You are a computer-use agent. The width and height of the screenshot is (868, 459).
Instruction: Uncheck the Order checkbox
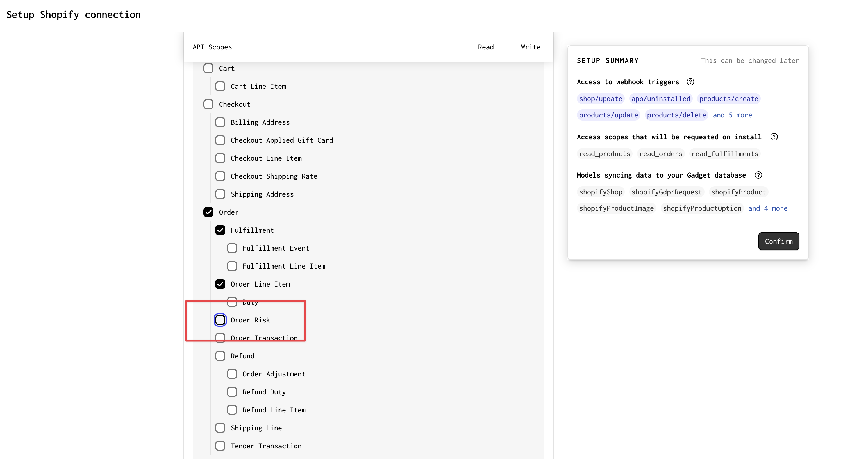click(x=208, y=212)
